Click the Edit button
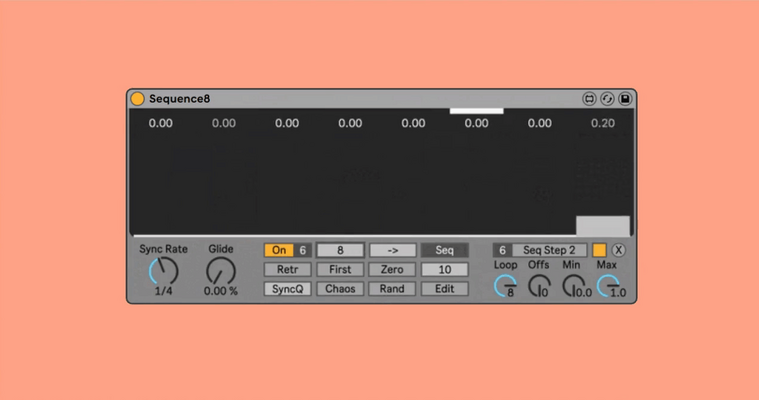 [x=445, y=289]
